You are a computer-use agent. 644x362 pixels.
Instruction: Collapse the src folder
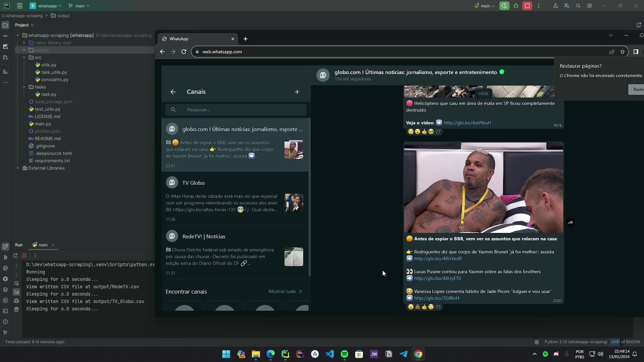[x=24, y=57]
